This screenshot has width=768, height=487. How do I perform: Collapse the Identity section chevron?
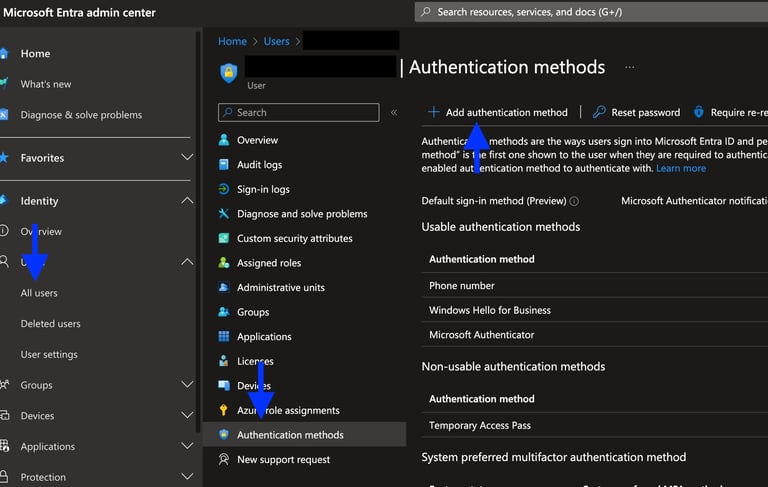coord(187,200)
